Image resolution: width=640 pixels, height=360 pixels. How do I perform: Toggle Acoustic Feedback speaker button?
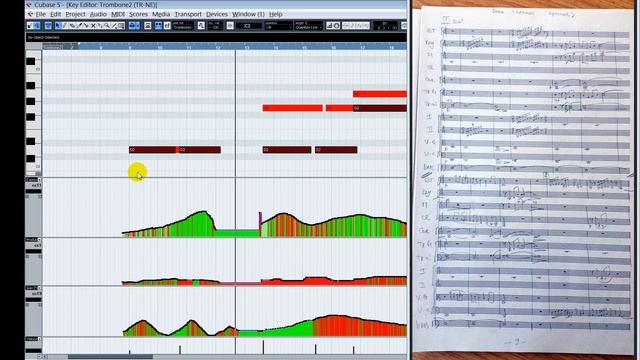click(x=37, y=26)
